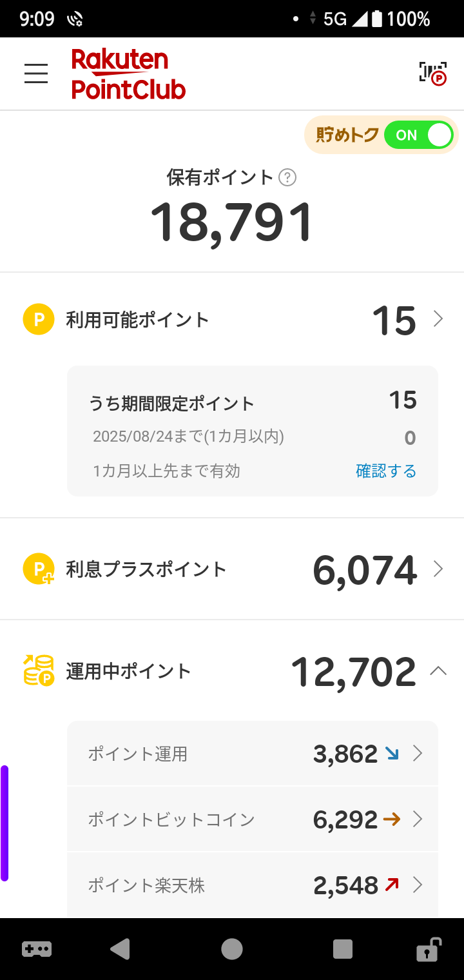This screenshot has height=980, width=464.
Task: Open the ポイント運用 row
Action: click(x=253, y=754)
